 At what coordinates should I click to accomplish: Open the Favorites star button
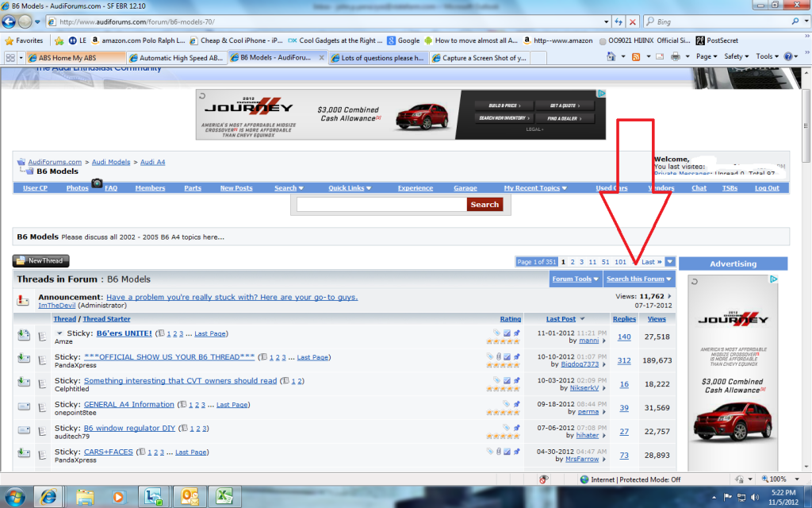[24, 40]
